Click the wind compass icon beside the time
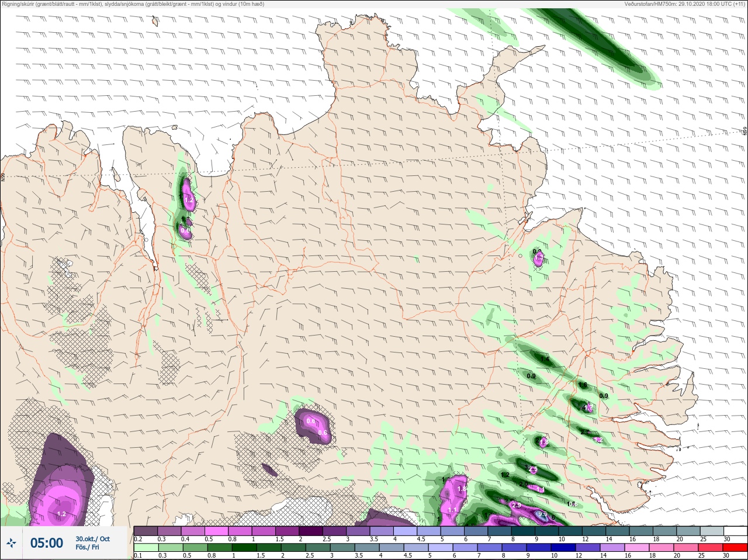The image size is (748, 560). [x=12, y=543]
